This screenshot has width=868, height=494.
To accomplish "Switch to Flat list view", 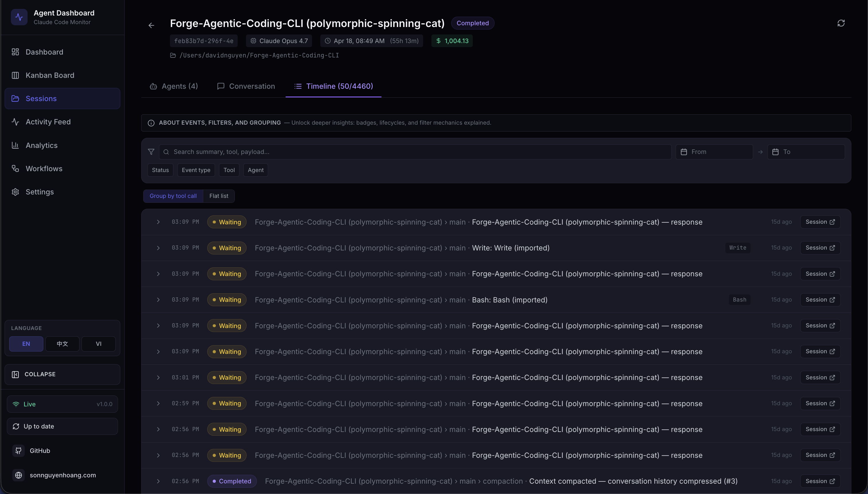I will (219, 196).
